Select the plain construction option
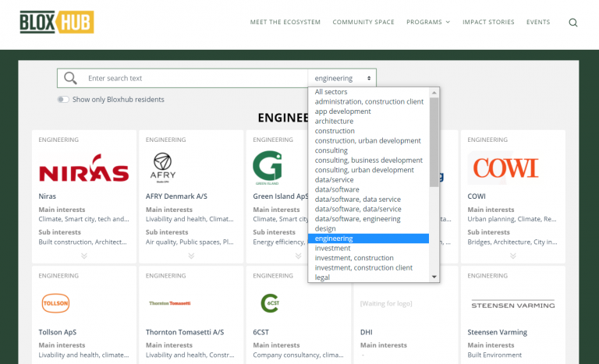The width and height of the screenshot is (599, 364). point(368,131)
